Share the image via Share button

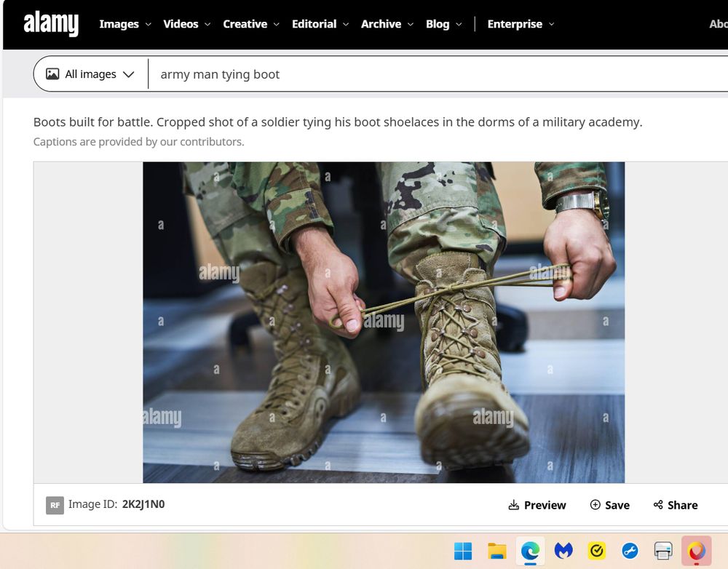click(676, 505)
